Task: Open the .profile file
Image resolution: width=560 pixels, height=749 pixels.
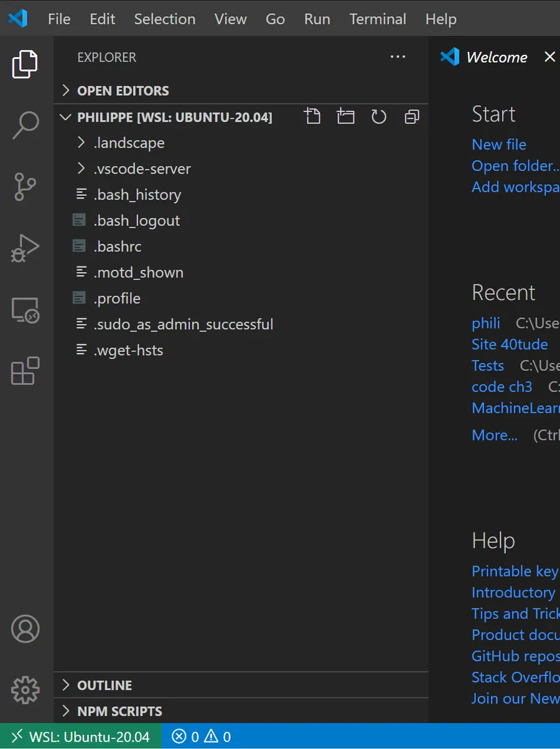Action: pos(241,299)
